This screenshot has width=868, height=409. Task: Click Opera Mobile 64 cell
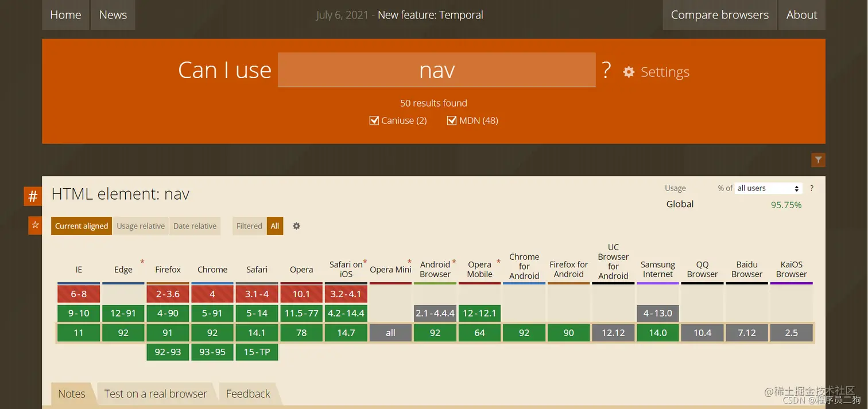pyautogui.click(x=480, y=333)
